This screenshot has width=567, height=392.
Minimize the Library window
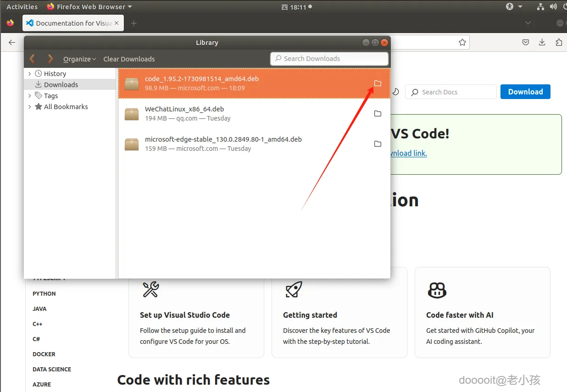tap(366, 42)
